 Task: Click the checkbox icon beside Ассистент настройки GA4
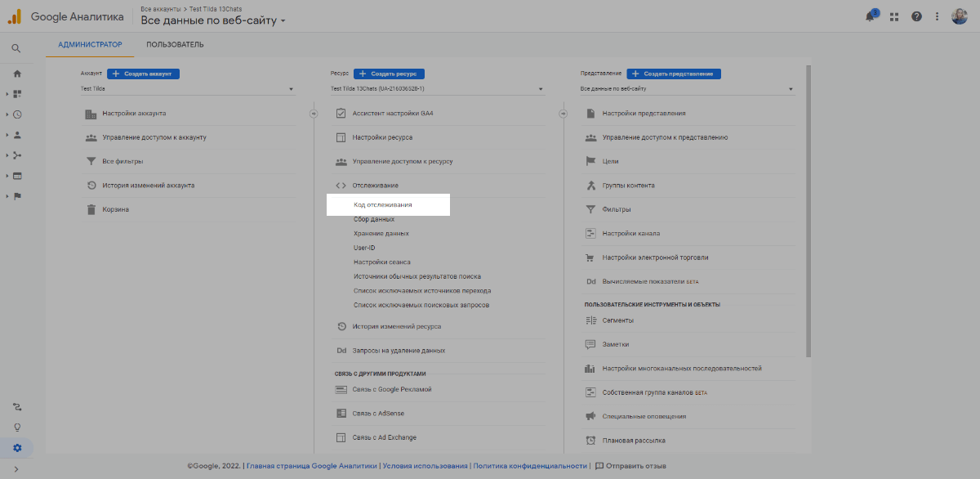(x=341, y=113)
